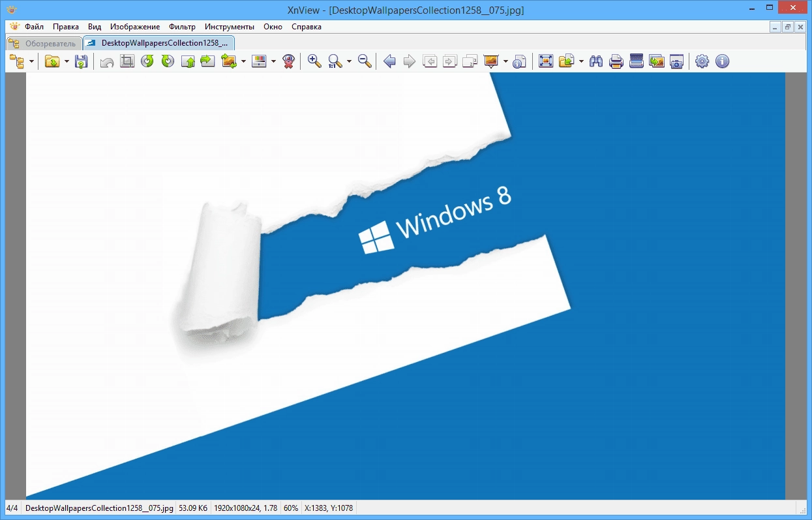This screenshot has width=812, height=520.
Task: Click the Undo arrow icon
Action: point(107,61)
